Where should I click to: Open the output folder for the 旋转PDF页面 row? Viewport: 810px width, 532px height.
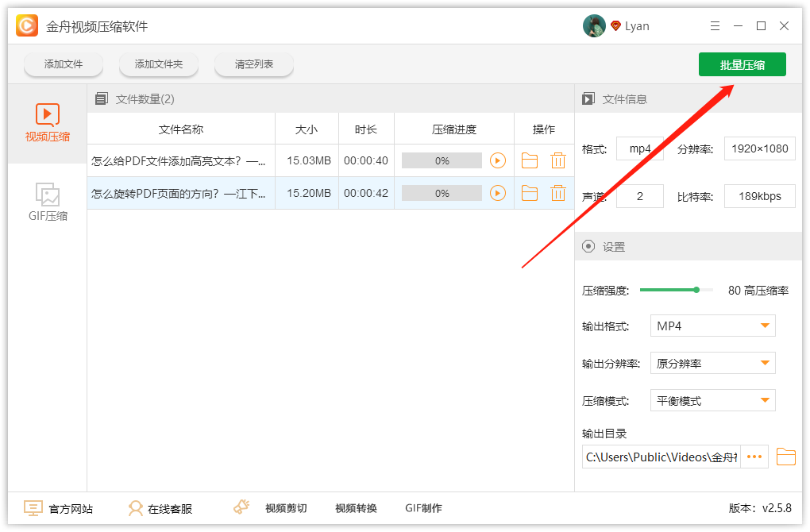(530, 193)
